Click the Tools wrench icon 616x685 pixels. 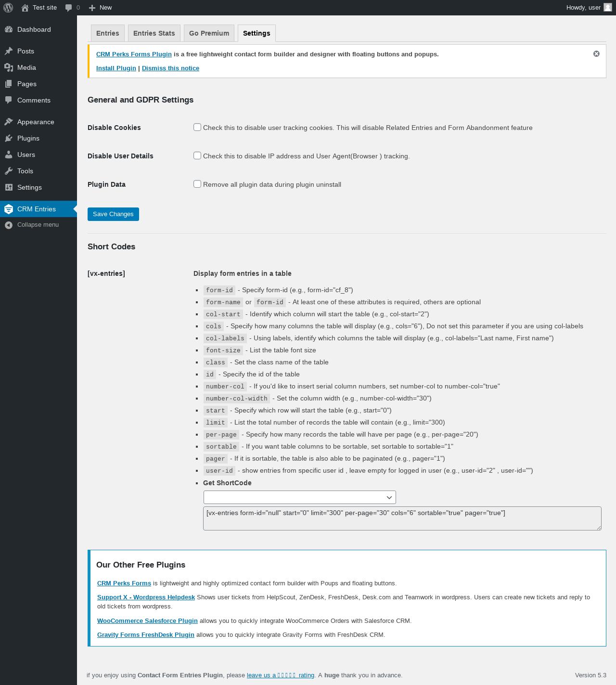pyautogui.click(x=9, y=171)
